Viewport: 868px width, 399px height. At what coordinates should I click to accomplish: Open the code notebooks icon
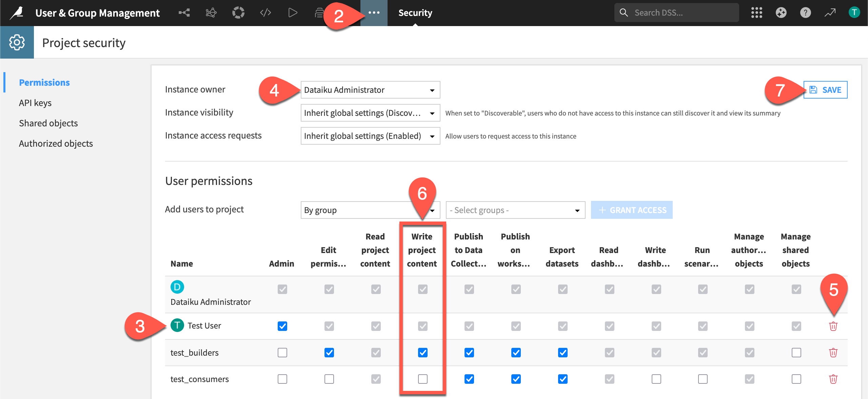(x=265, y=13)
